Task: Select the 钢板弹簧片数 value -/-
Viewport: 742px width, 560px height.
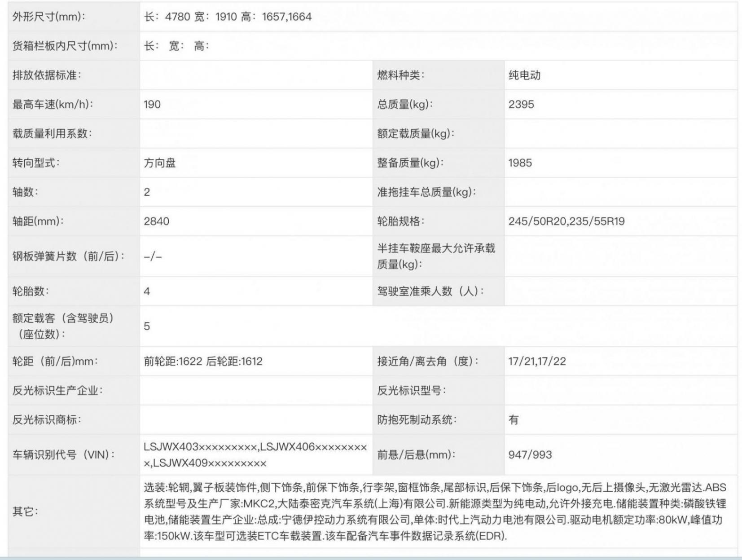Action: [153, 256]
